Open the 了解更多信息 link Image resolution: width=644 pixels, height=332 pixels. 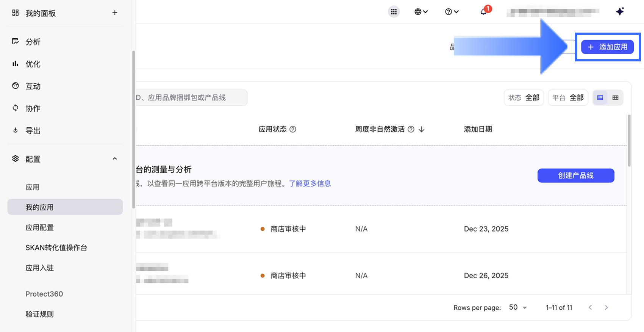point(310,183)
